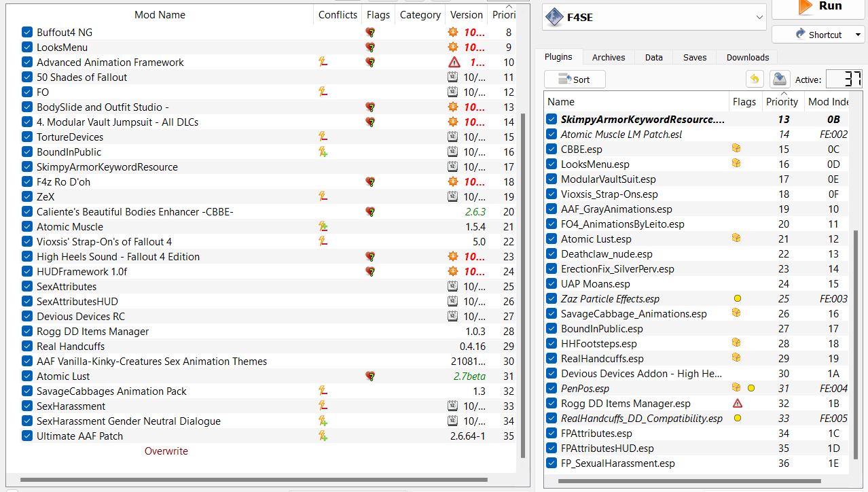Click the F4SE executable icon
This screenshot has height=492, width=868.
(555, 17)
